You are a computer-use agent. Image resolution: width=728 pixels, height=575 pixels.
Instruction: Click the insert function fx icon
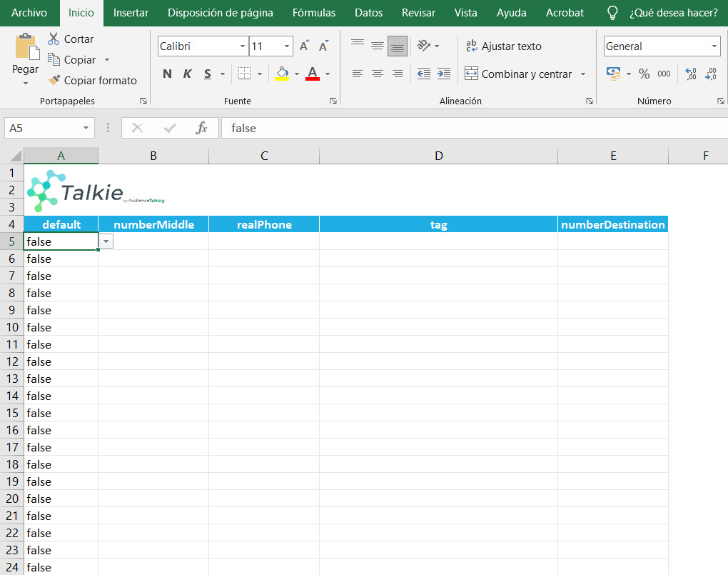pos(201,128)
